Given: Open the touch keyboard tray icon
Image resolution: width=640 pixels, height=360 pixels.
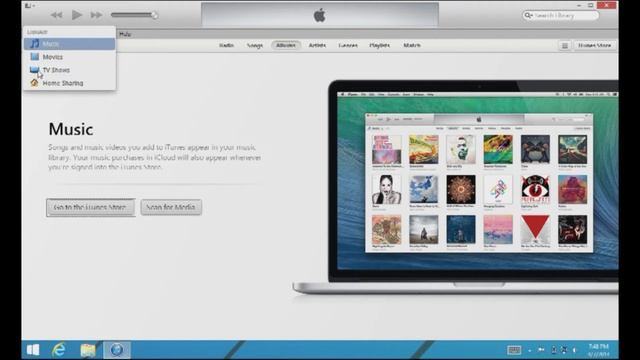Looking at the screenshot, I should (514, 350).
